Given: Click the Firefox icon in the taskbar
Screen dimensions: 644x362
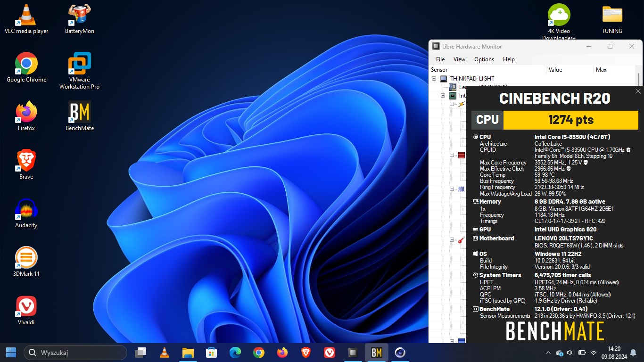Looking at the screenshot, I should [x=282, y=353].
